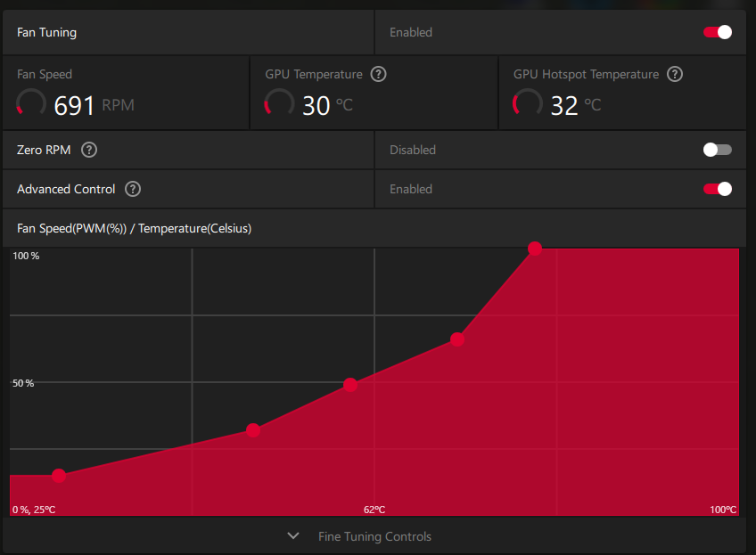Click the GPU Temperature gauge dial
This screenshot has width=756, height=555.
tap(280, 103)
